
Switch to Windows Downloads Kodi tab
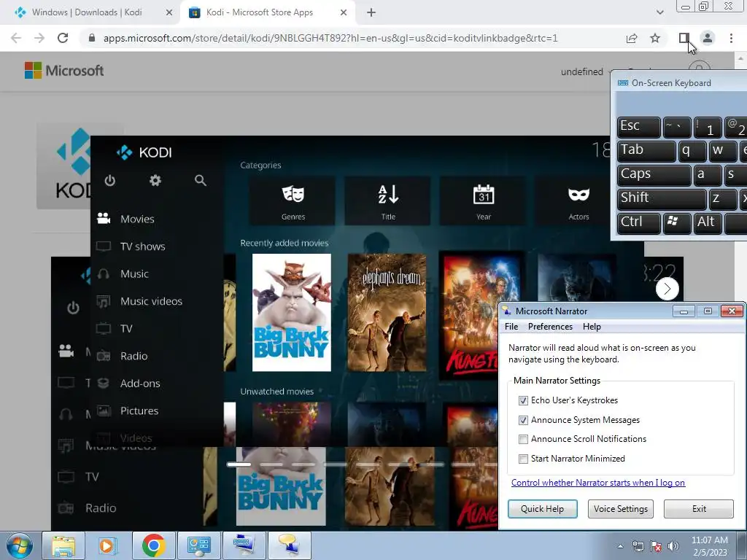(87, 12)
